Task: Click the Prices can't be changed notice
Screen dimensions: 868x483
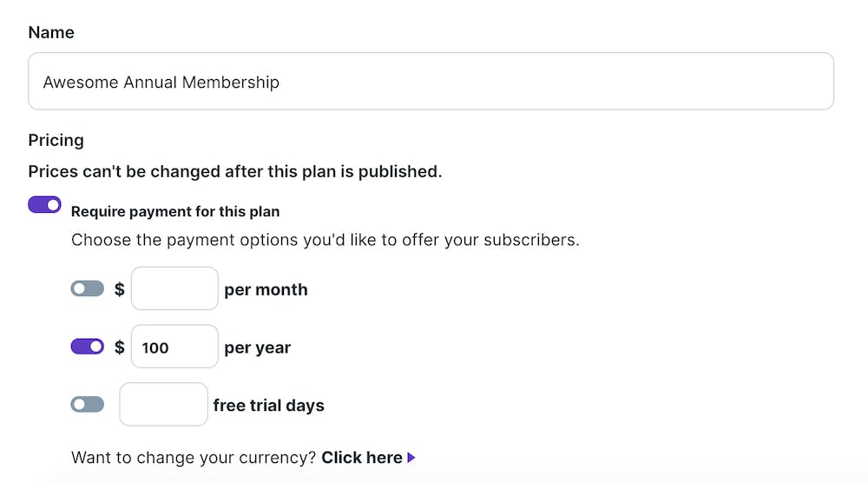Action: point(235,172)
